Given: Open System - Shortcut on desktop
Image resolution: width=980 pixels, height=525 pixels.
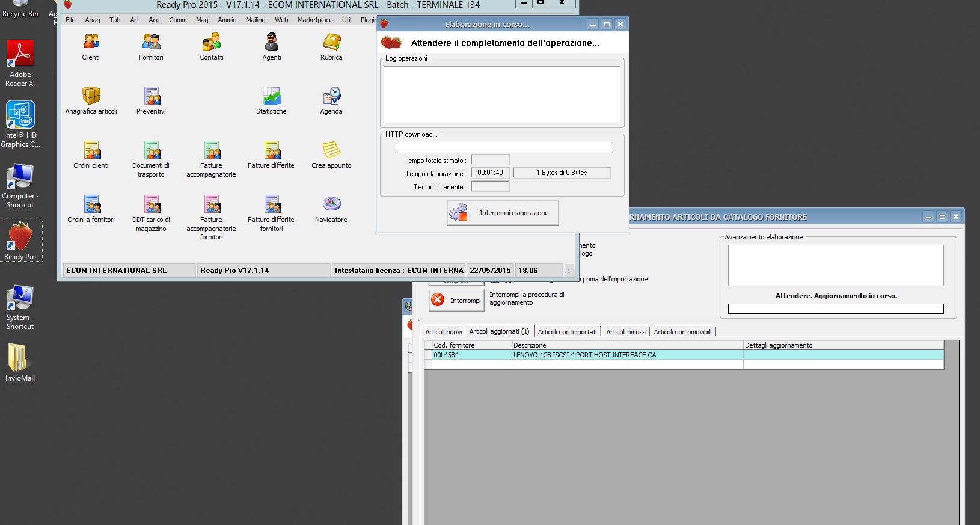Looking at the screenshot, I should [20, 307].
